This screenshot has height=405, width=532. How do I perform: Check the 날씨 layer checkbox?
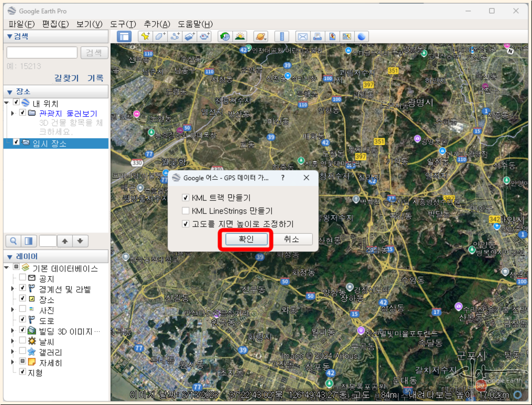(23, 341)
